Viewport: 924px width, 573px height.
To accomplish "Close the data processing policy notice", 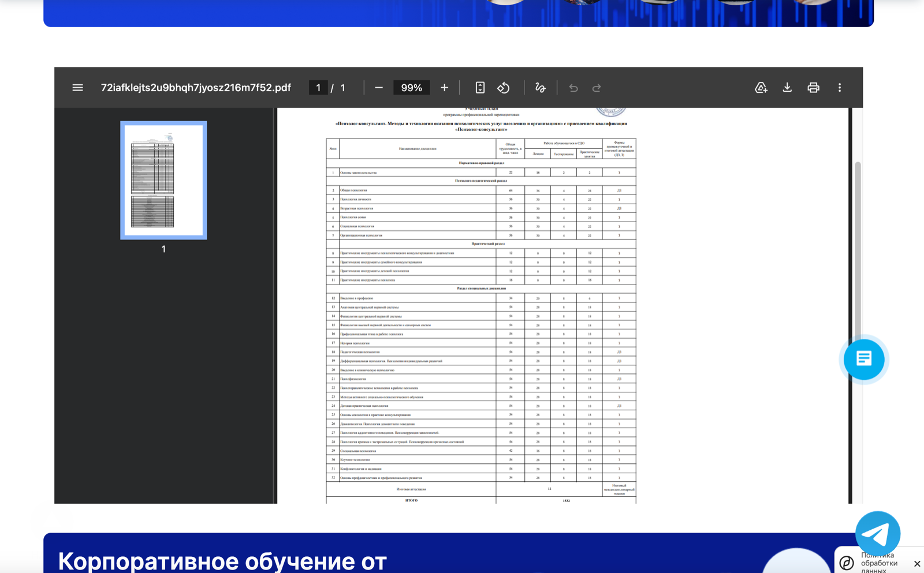I will pyautogui.click(x=916, y=564).
